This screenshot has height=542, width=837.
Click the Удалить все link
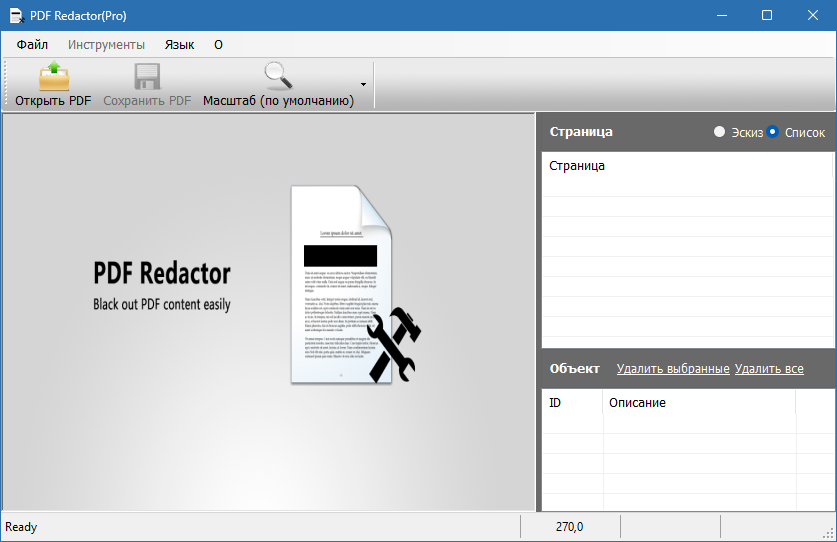[769, 369]
